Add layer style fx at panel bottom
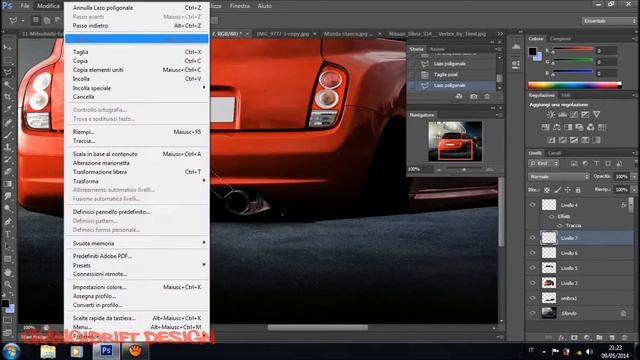The height and width of the screenshot is (360, 640). pyautogui.click(x=562, y=338)
